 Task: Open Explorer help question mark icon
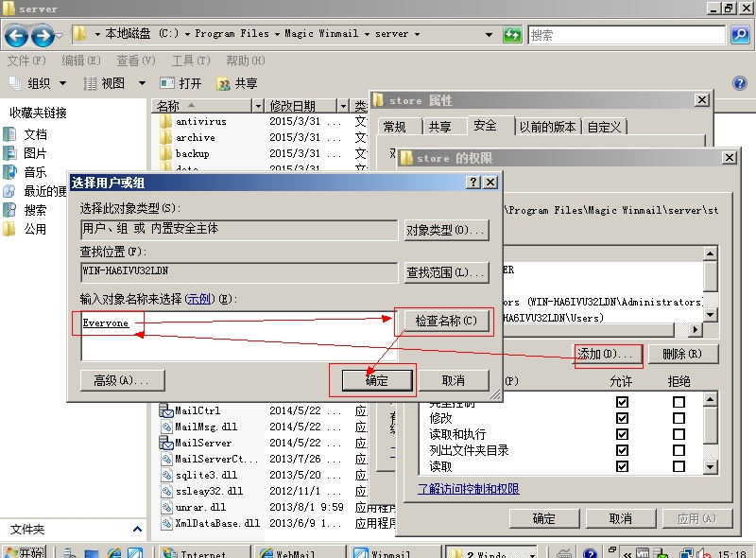tap(740, 83)
